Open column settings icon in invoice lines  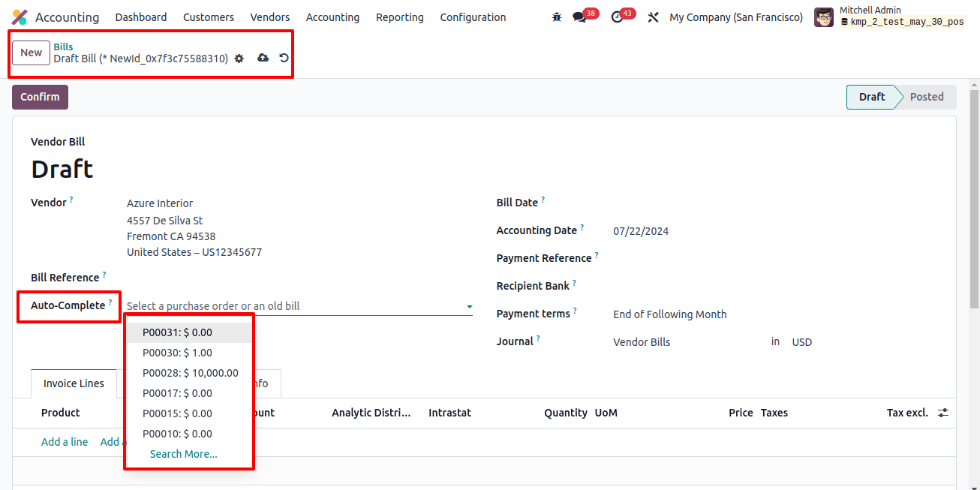click(943, 413)
